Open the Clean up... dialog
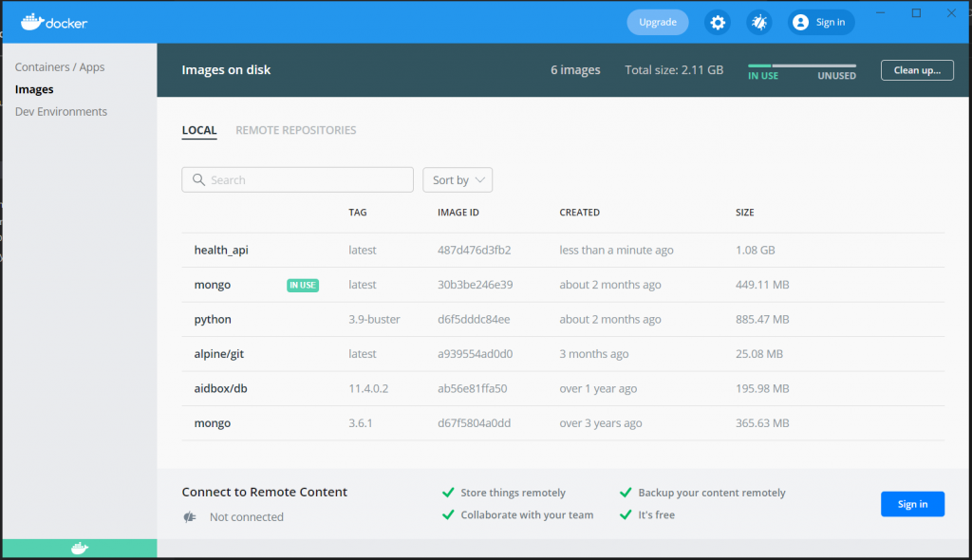Screen dimensions: 972x560 point(917,70)
